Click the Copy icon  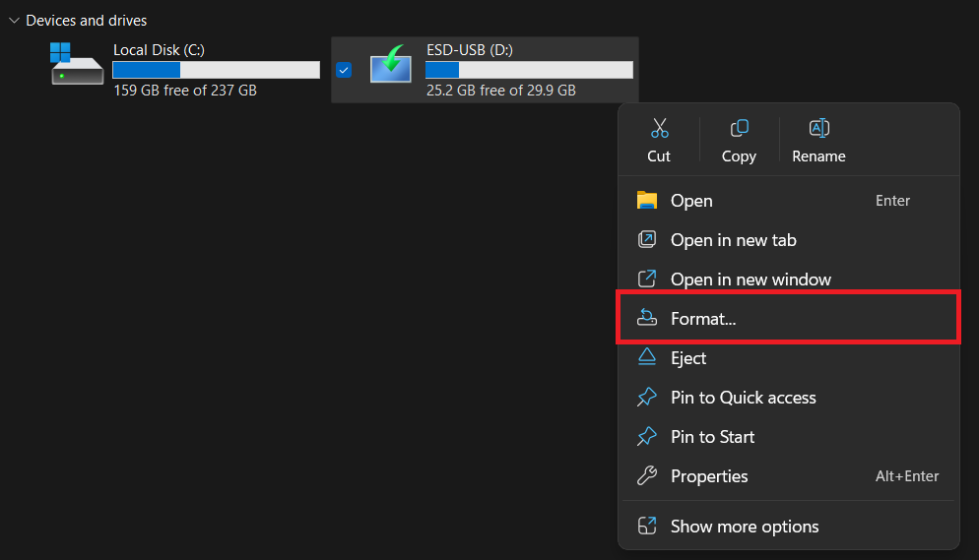739,129
